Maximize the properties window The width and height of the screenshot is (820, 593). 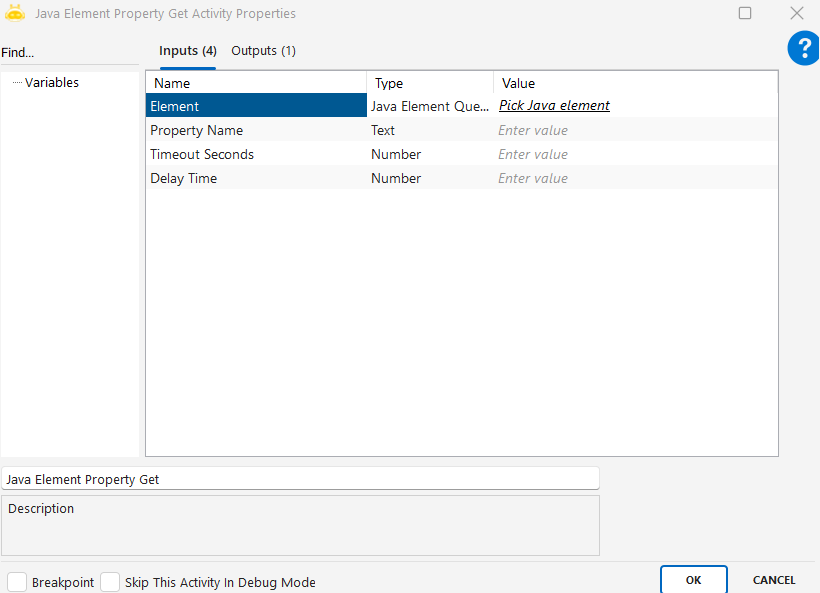point(745,14)
